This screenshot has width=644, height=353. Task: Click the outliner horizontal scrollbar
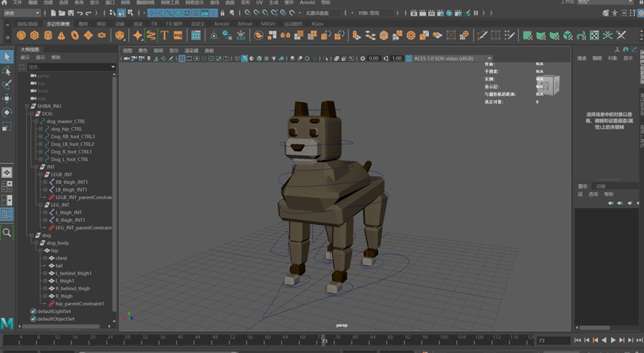pos(61,327)
